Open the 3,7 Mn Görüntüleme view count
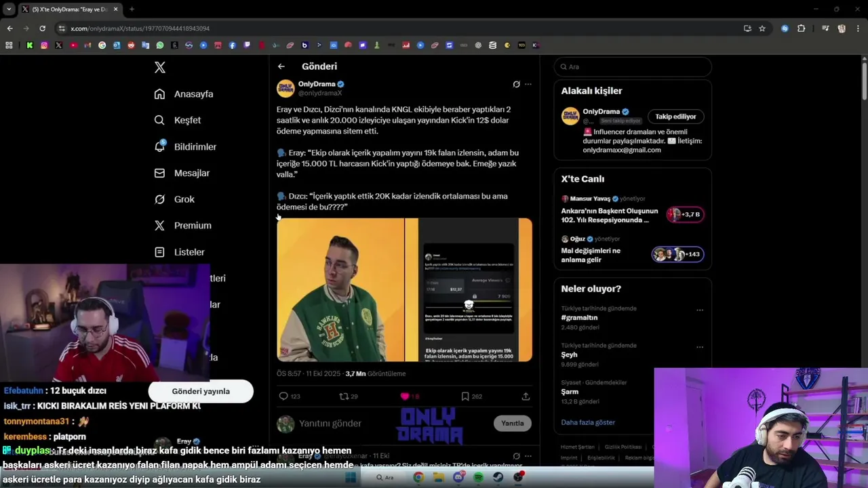This screenshot has width=868, height=488. (x=376, y=373)
